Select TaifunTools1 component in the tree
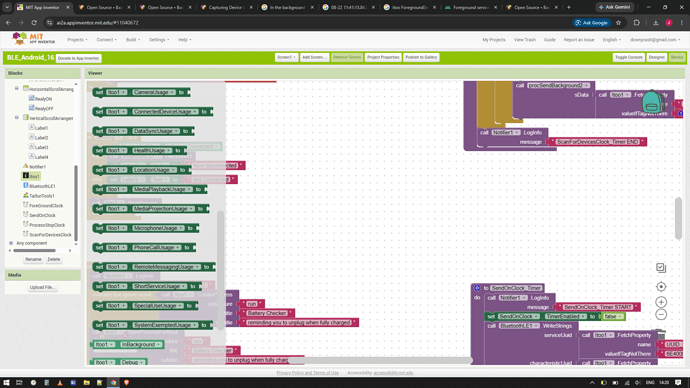Viewport: 690px width, 388px height. pos(42,196)
